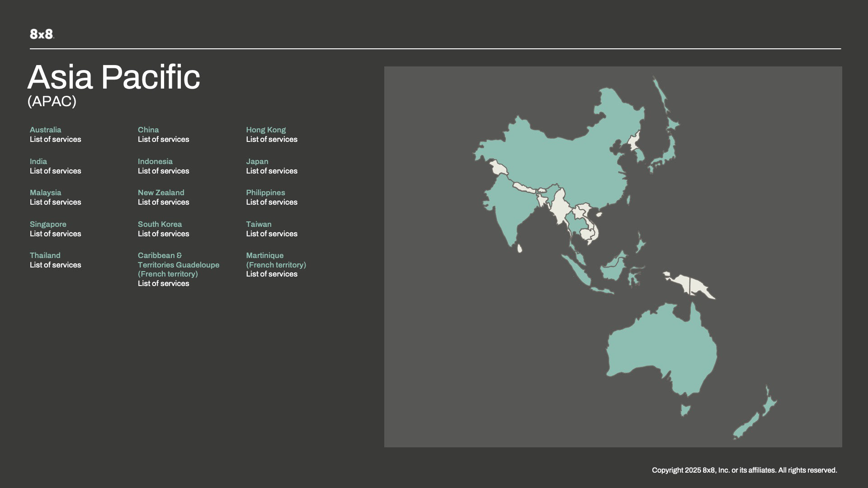Image resolution: width=868 pixels, height=488 pixels.
Task: Select the Asia Pacific title text
Action: point(113,77)
